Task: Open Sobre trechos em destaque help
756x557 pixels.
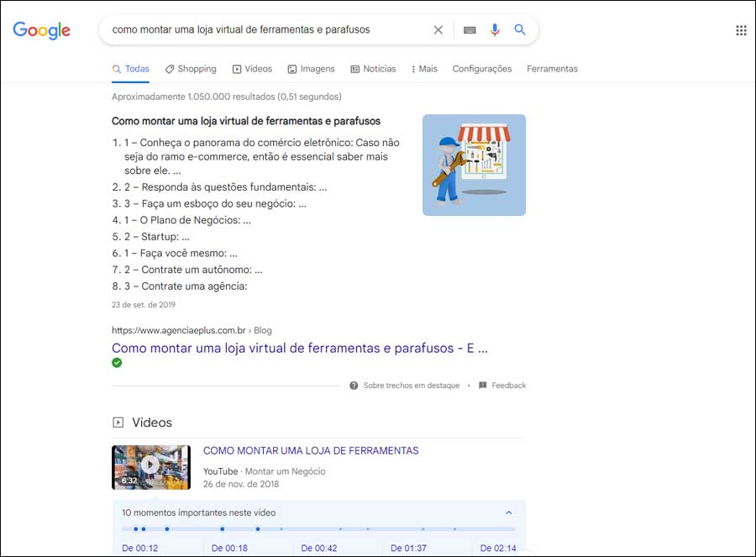Action: coord(412,386)
